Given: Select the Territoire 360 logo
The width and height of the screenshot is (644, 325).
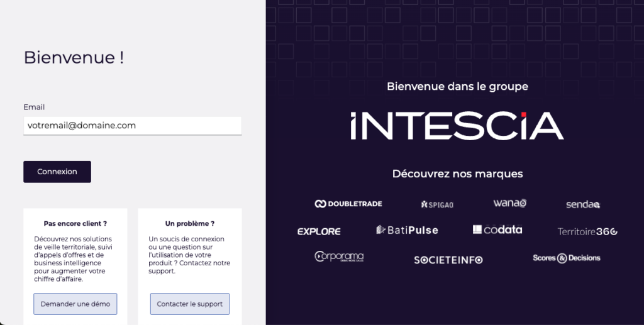Looking at the screenshot, I should click(587, 231).
